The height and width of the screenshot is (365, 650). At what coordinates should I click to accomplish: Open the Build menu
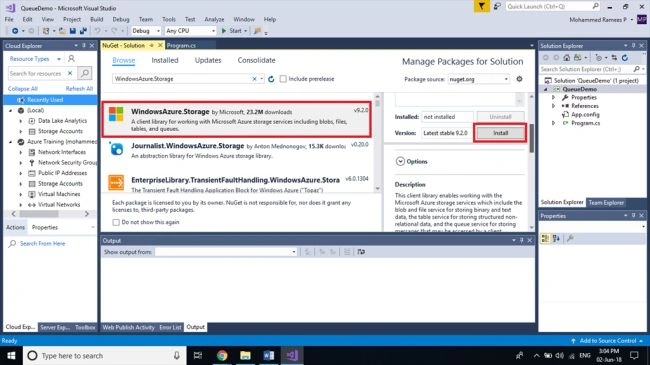point(97,19)
